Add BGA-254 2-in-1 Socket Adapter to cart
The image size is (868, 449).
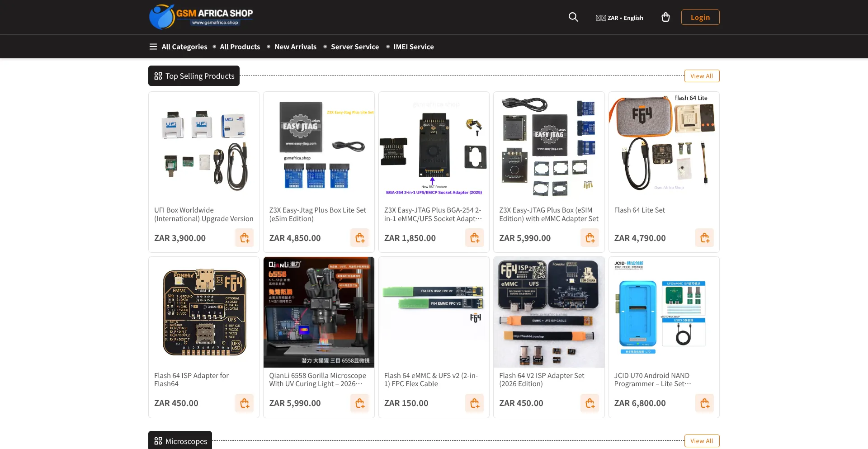click(475, 238)
